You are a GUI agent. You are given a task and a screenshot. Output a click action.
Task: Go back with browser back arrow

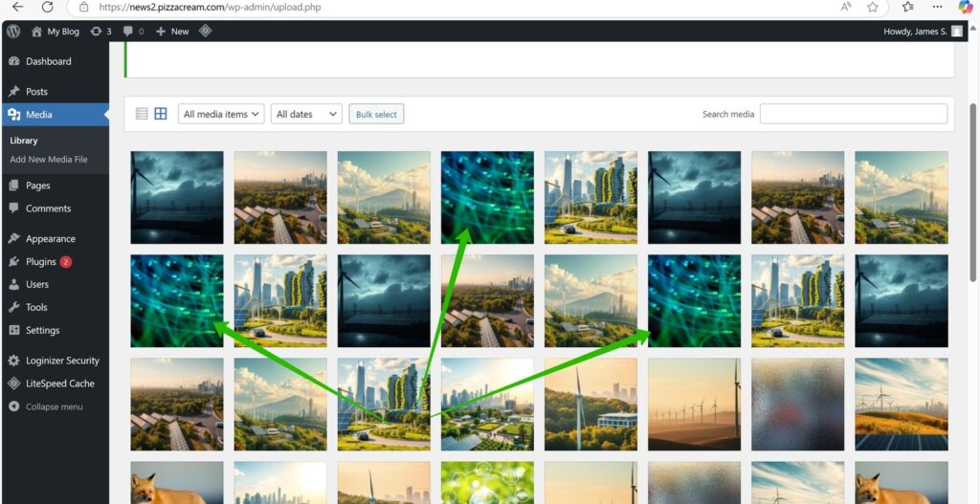[x=17, y=7]
